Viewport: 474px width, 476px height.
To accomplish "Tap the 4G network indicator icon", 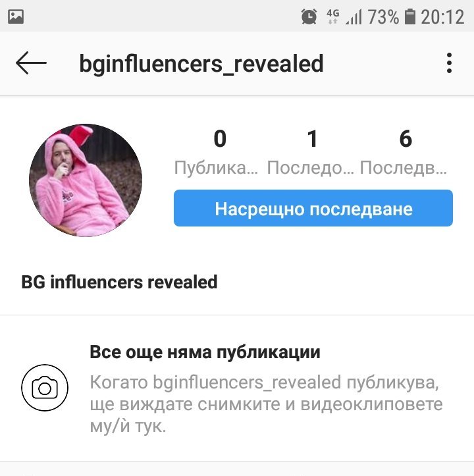I will (x=333, y=16).
